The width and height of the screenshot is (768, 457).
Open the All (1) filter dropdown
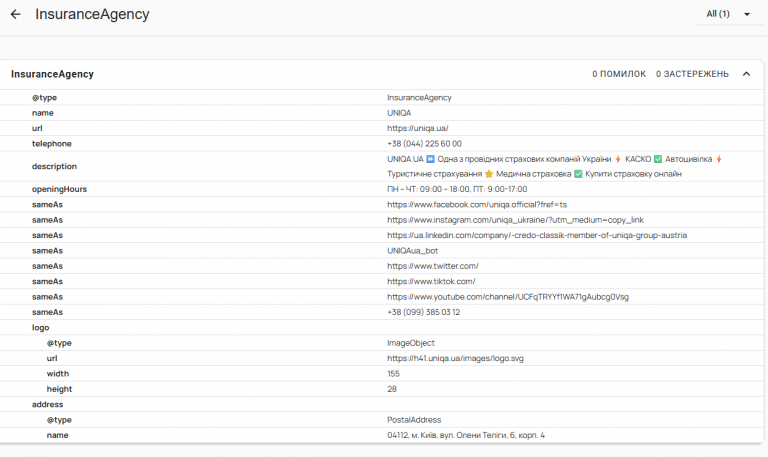(x=729, y=14)
